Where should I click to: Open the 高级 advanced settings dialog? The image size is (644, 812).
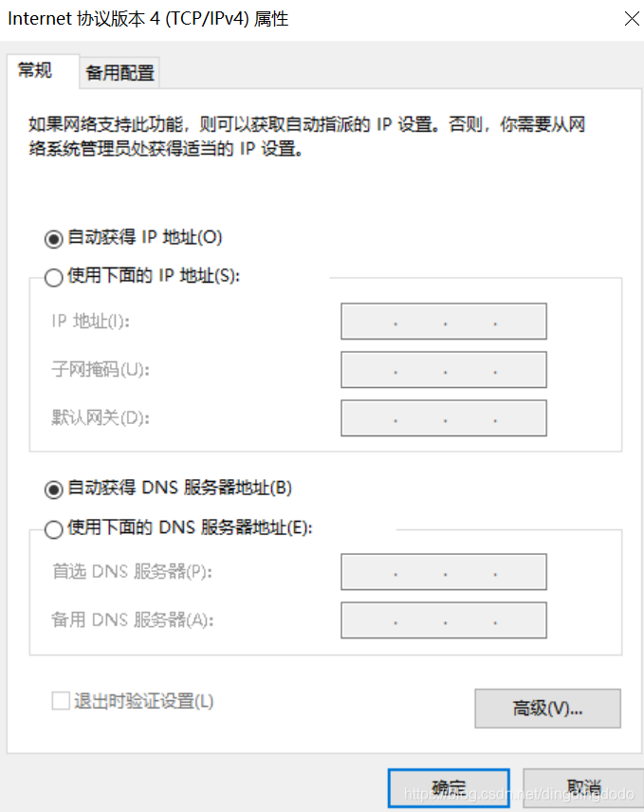547,708
